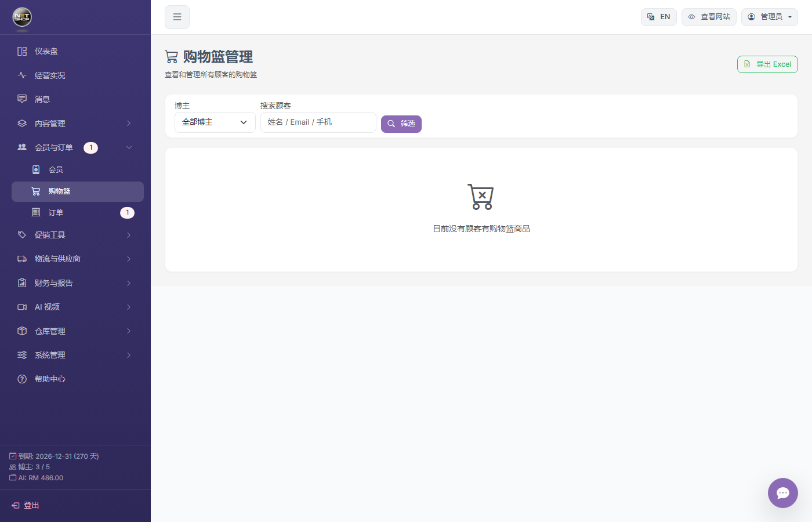Open 消息 menu item
The height and width of the screenshot is (522, 812).
[78, 99]
